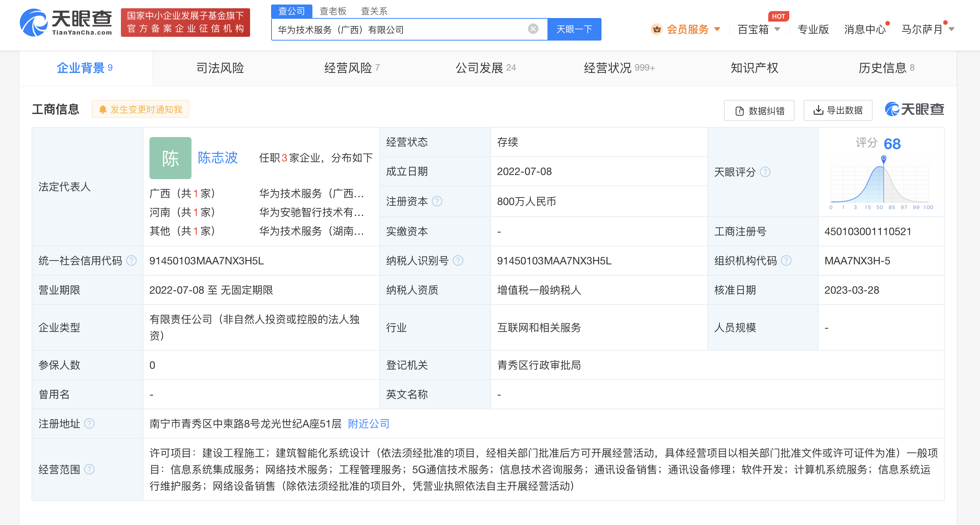The image size is (980, 525).
Task: Select credit code 91450103MAA7NX3H5L in 统一社会信用代码 row
Action: (x=207, y=261)
